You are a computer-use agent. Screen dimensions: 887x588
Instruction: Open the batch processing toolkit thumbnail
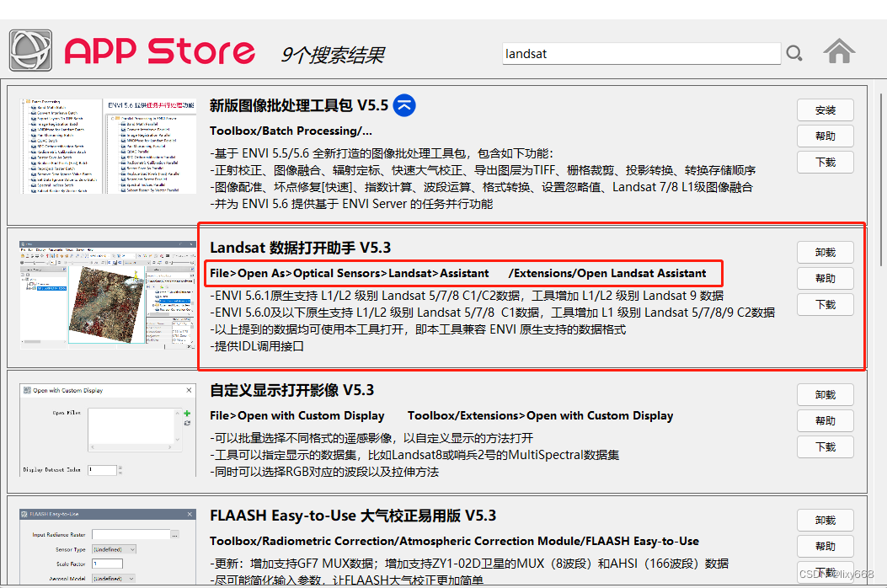click(108, 146)
